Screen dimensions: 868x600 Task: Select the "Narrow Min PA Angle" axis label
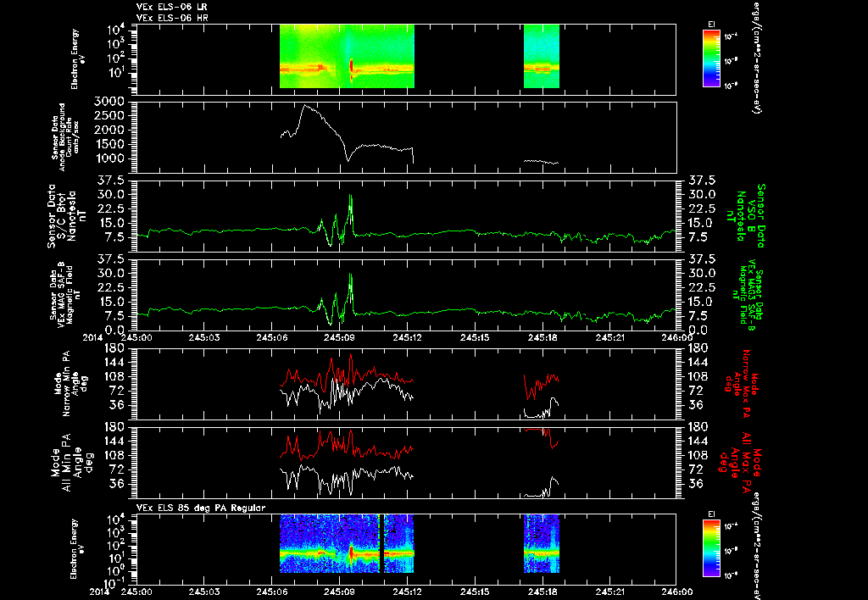click(71, 383)
